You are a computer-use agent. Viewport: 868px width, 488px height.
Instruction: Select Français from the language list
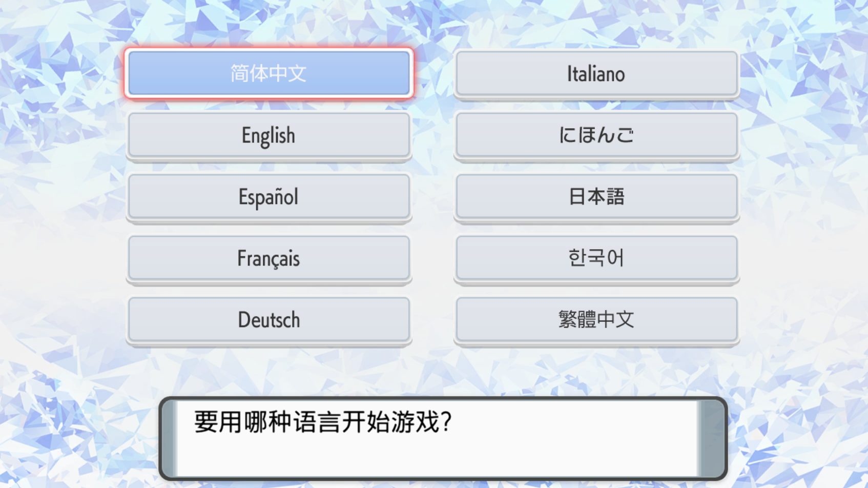[x=268, y=258]
